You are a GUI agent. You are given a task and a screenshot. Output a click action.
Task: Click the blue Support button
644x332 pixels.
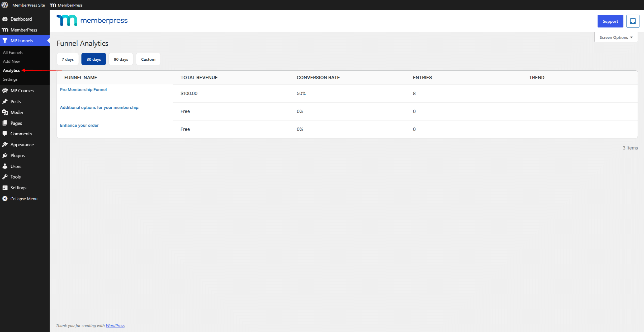point(610,21)
